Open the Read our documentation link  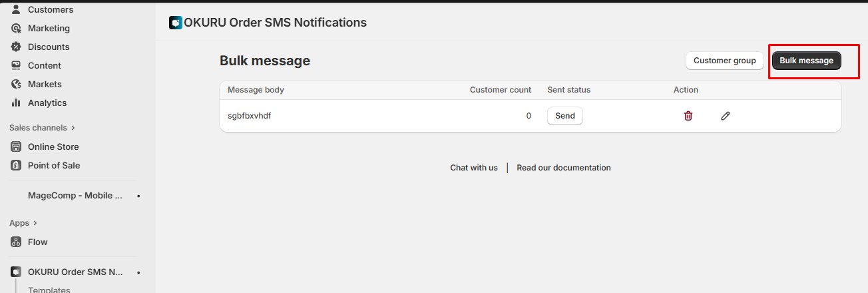click(x=563, y=168)
